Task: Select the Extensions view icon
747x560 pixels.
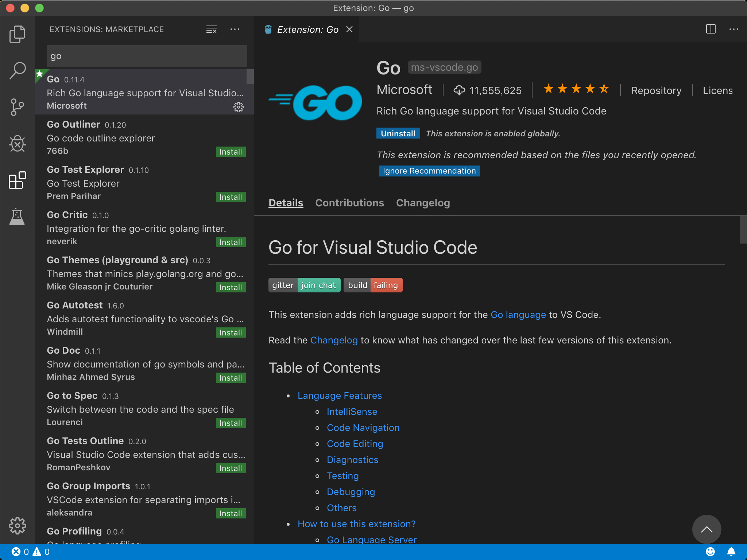Action: pos(17,180)
